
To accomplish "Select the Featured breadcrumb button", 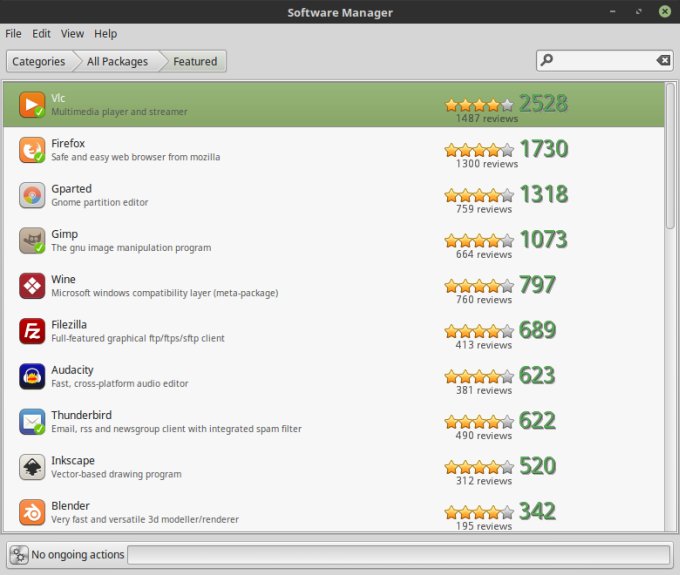I will [195, 61].
